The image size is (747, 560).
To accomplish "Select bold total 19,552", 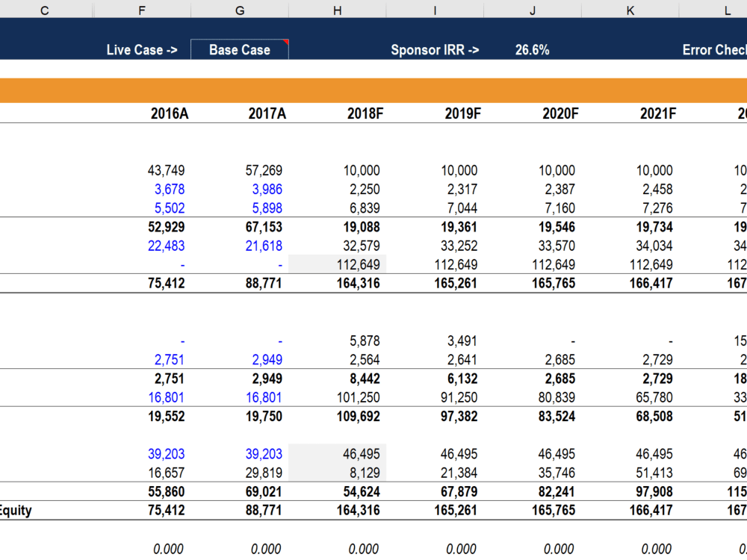I will [167, 416].
